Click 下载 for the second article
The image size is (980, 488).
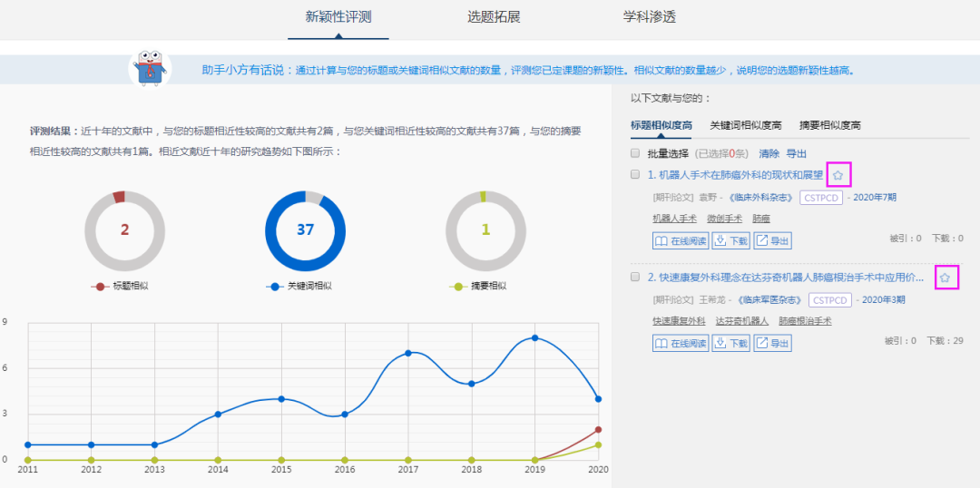tap(730, 343)
